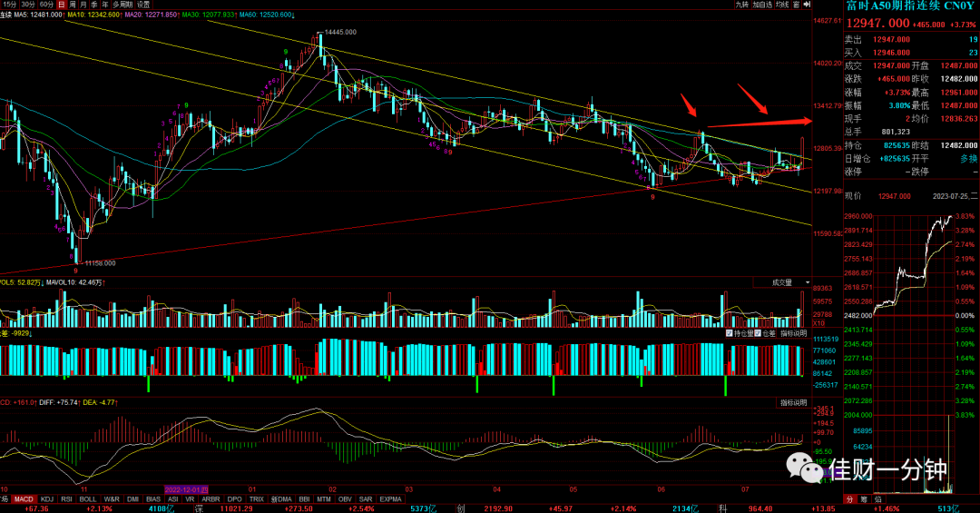Select the daily (日) period tab
980x513 pixels.
click(x=62, y=5)
